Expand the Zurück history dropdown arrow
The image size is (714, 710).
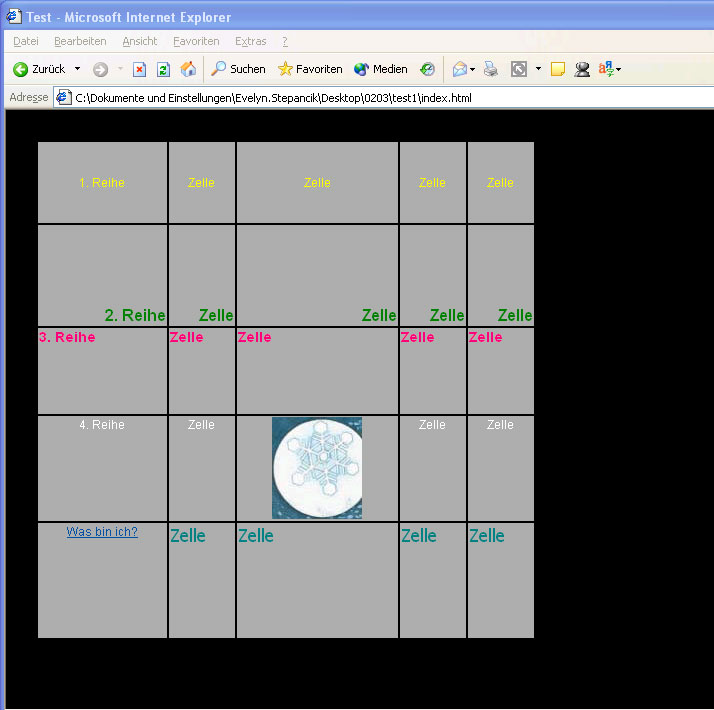pos(77,69)
